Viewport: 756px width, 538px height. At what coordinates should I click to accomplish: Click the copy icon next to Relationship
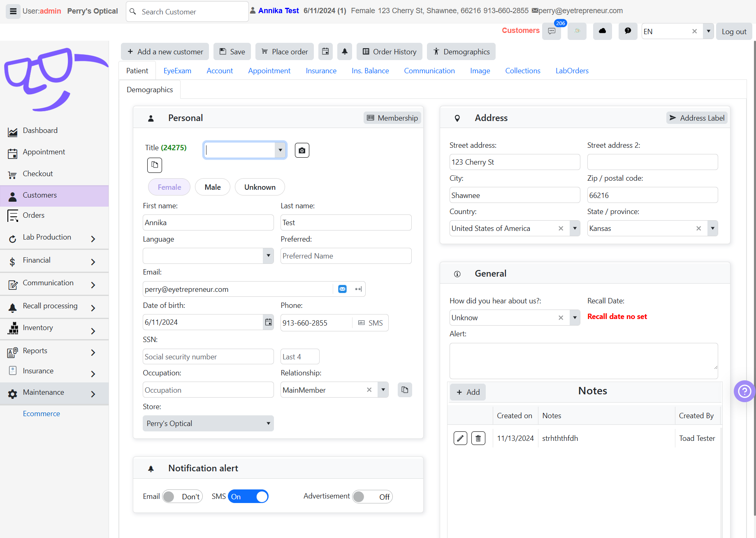(x=405, y=390)
